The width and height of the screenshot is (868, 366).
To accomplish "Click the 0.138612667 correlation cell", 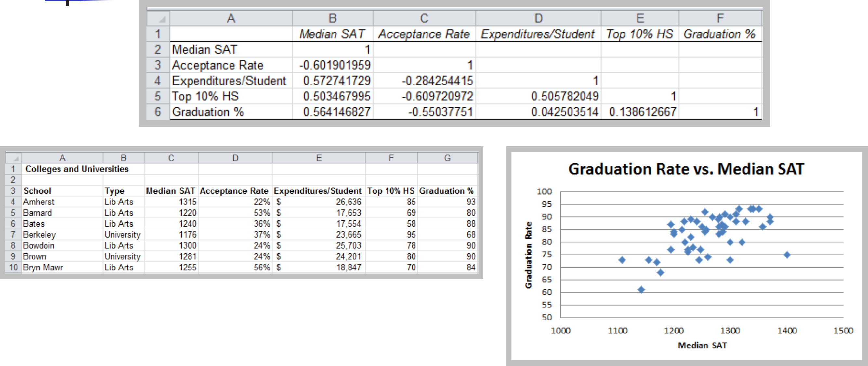I will click(642, 112).
